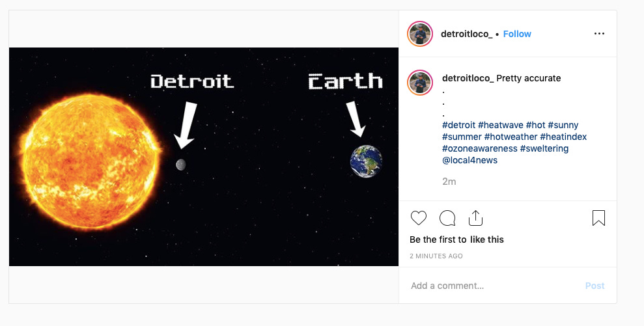Screen dimensions: 644x326
Task: Open detroitloco_ username in header
Action: point(466,34)
